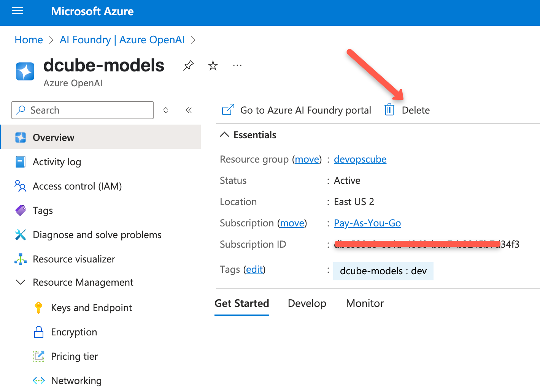The image size is (540, 392).
Task: Switch to the Get Started tab
Action: coord(242,303)
